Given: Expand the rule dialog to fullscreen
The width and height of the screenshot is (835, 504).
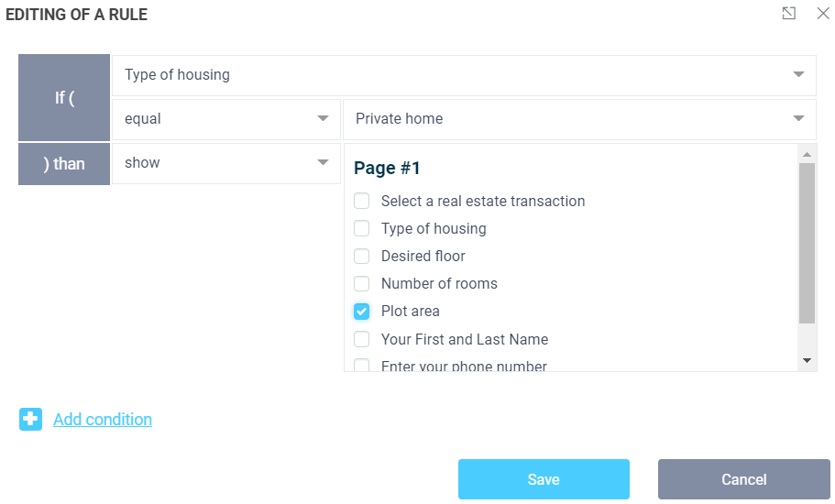Looking at the screenshot, I should (x=788, y=14).
